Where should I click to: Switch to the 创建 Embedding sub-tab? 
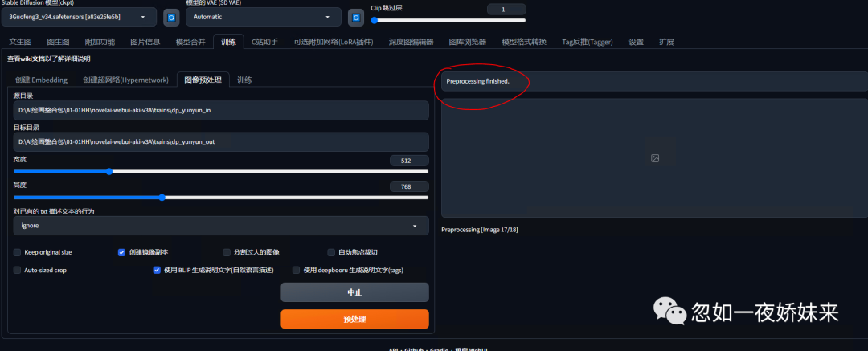pyautogui.click(x=42, y=80)
